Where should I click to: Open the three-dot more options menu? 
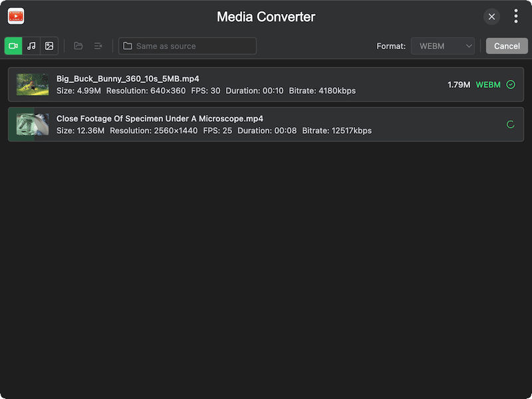click(x=516, y=17)
